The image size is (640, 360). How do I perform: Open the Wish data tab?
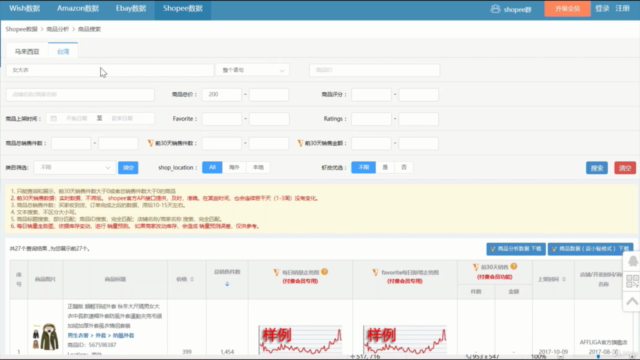tap(24, 9)
